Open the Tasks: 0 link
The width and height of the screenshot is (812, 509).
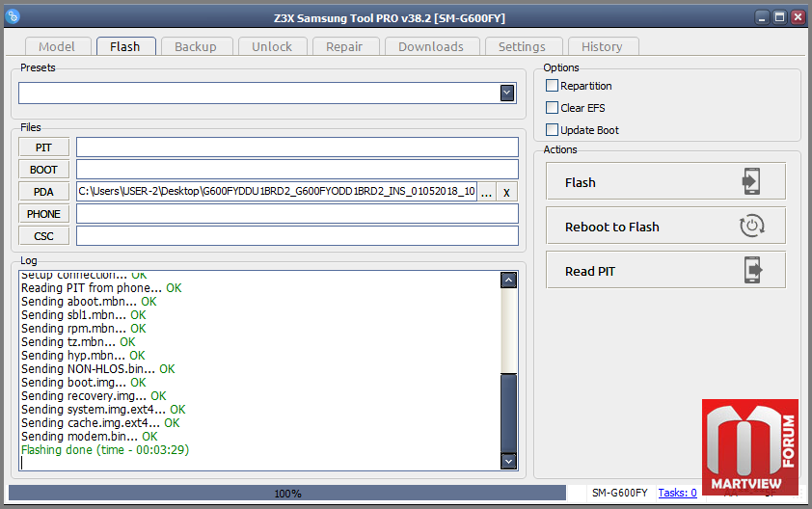point(677,493)
